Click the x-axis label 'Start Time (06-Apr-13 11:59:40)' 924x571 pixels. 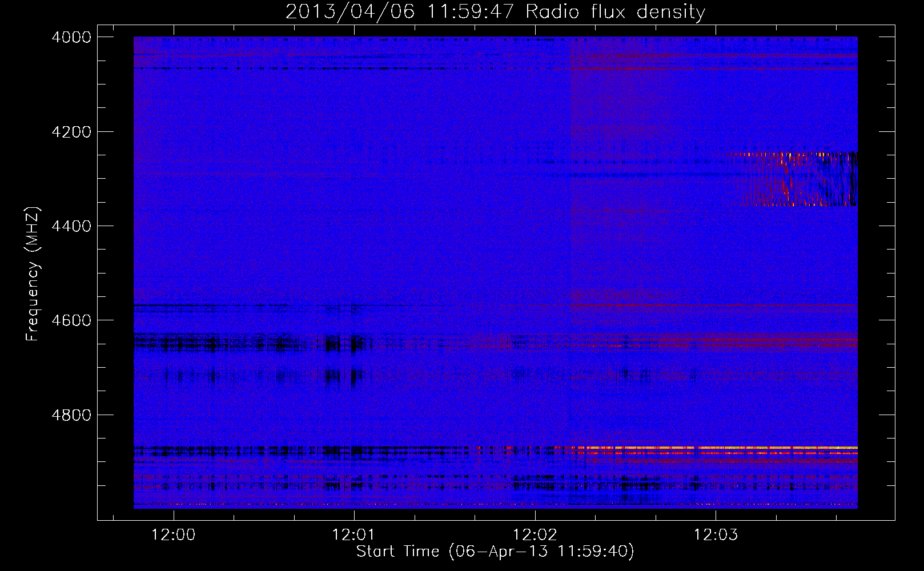tap(495, 552)
